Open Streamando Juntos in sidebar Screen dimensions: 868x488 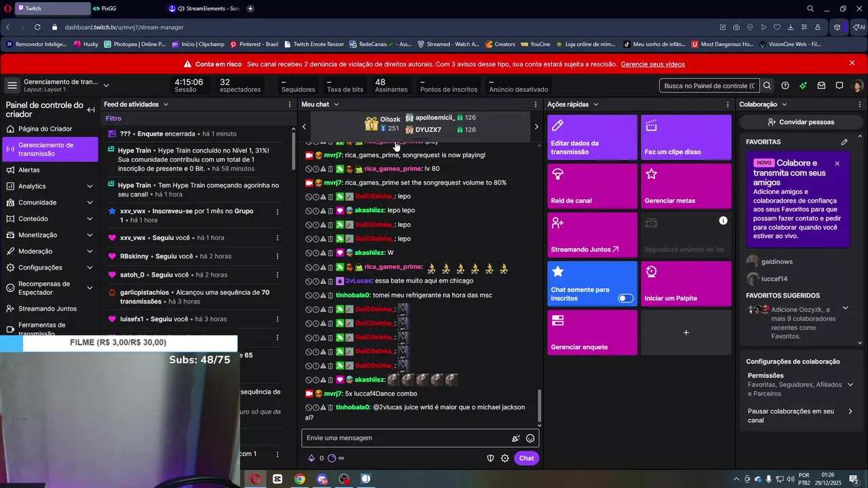(x=50, y=308)
